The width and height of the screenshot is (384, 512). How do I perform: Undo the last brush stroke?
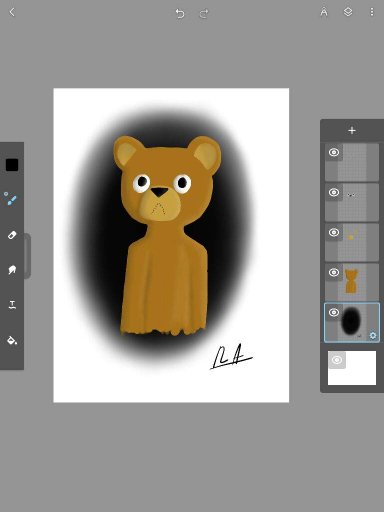pyautogui.click(x=180, y=13)
